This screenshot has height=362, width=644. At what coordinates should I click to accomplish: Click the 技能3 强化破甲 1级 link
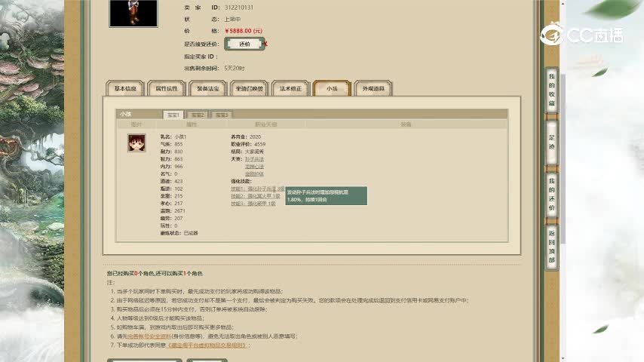(x=253, y=204)
